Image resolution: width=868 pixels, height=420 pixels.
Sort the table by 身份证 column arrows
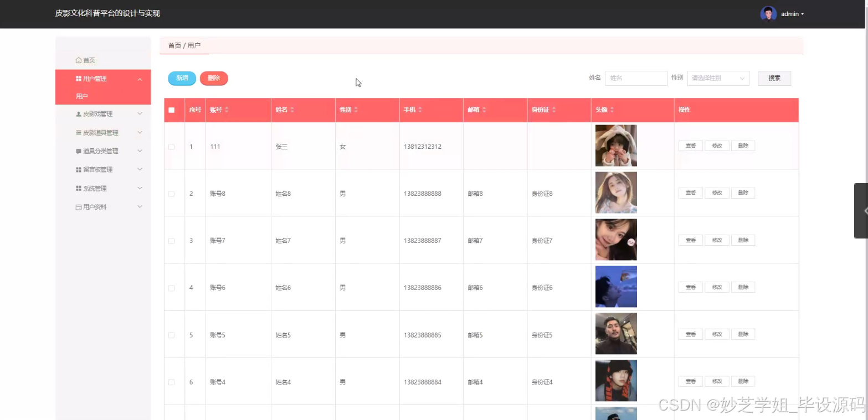coord(554,110)
